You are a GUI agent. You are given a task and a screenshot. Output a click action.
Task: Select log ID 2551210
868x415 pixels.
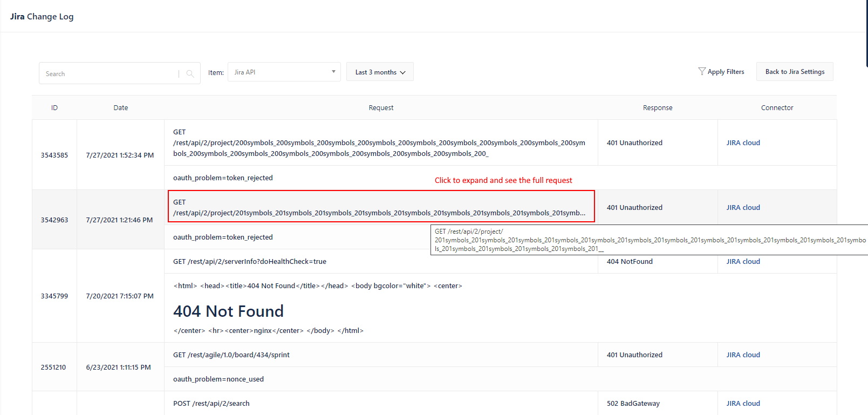pyautogui.click(x=53, y=367)
